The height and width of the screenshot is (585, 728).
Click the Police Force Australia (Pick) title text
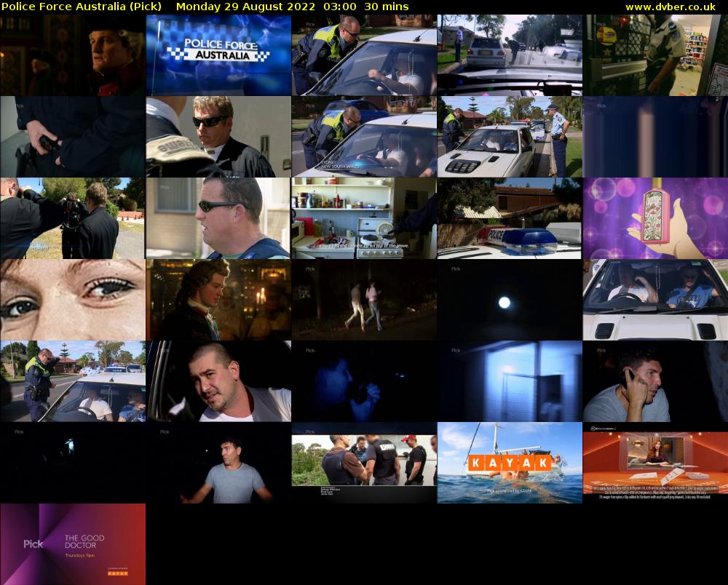point(82,7)
